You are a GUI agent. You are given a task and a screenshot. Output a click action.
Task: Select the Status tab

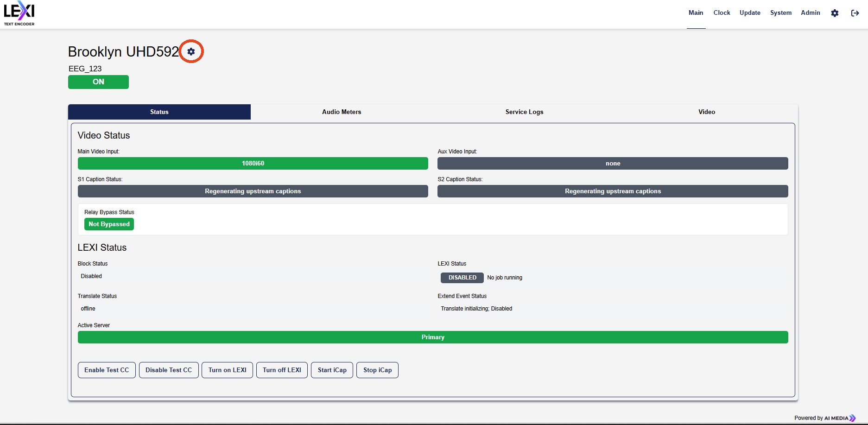pyautogui.click(x=159, y=112)
